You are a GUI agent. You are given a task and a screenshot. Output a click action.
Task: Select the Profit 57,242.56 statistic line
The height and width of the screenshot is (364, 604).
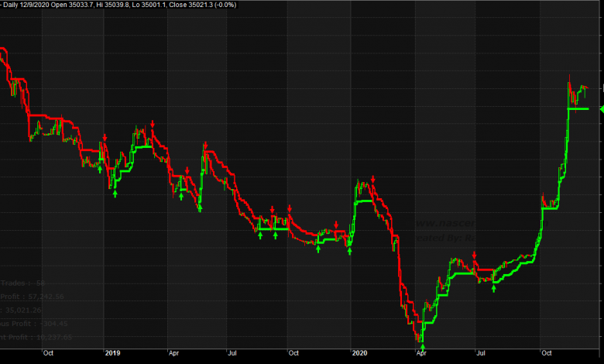coord(33,297)
